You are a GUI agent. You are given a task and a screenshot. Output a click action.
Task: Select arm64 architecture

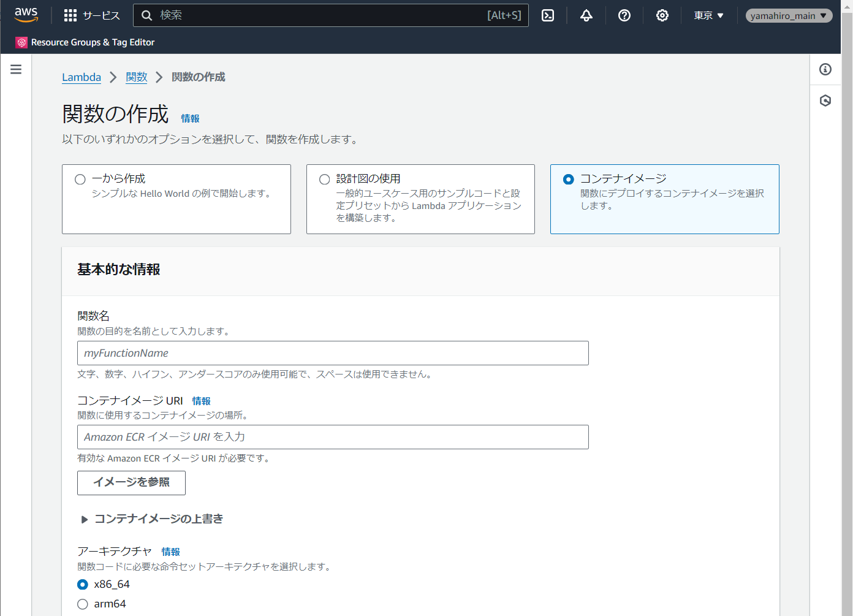tap(82, 604)
